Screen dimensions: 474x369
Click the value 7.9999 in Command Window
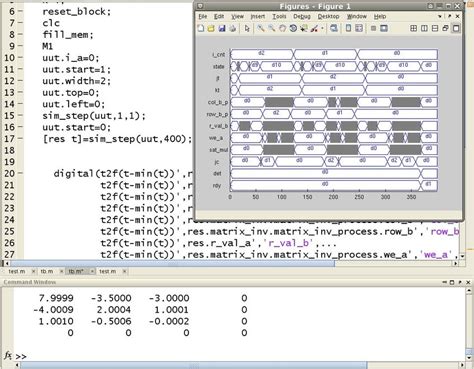click(x=56, y=298)
